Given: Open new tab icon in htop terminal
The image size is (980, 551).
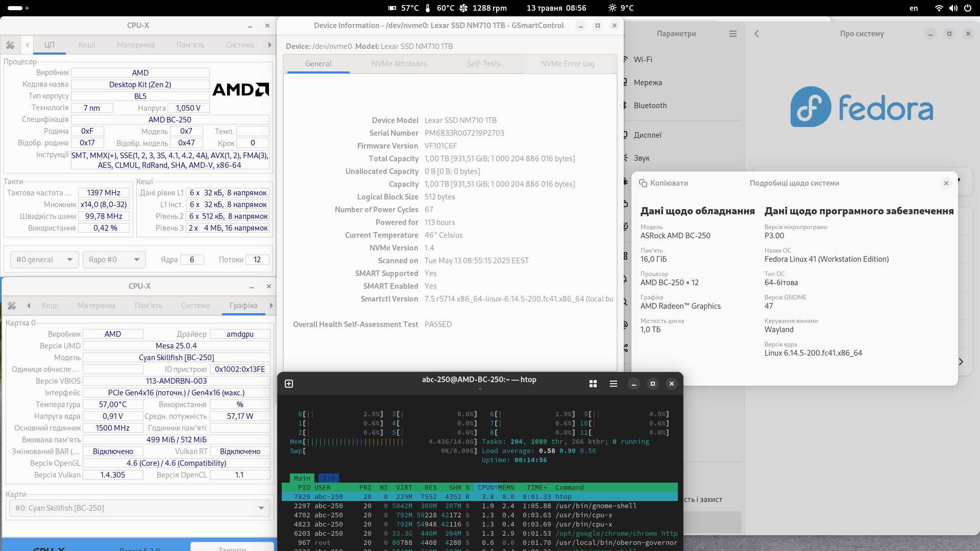Looking at the screenshot, I should click(x=289, y=384).
